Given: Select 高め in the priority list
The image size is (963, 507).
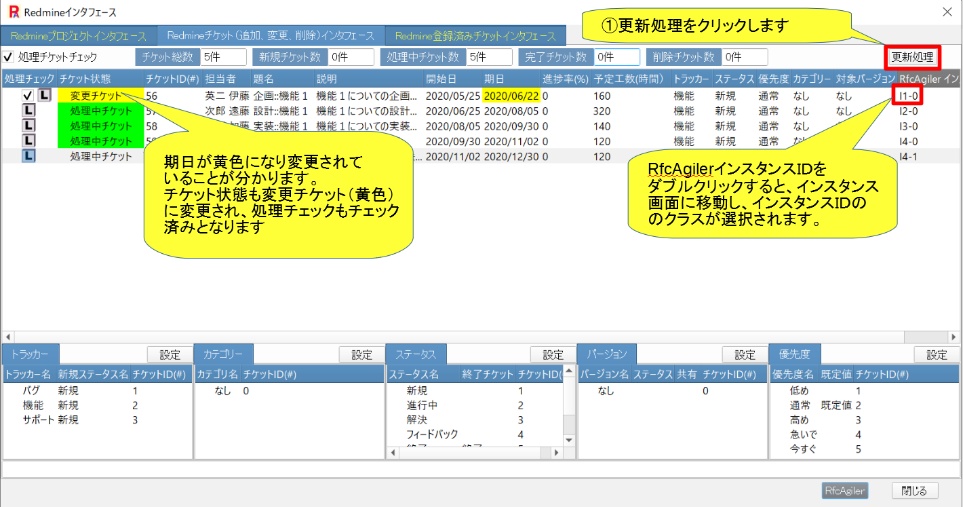Looking at the screenshot, I should coord(799,420).
